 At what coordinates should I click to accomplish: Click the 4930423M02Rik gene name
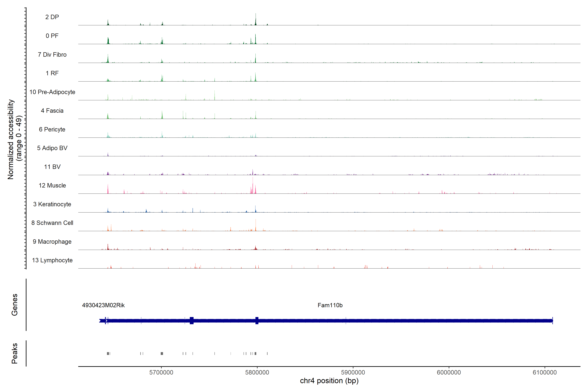click(103, 305)
